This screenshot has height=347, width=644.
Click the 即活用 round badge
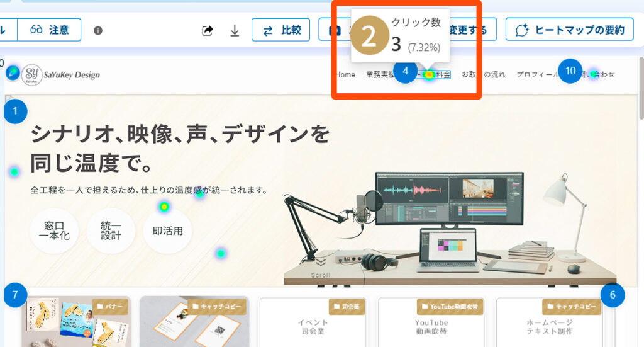[x=167, y=230]
